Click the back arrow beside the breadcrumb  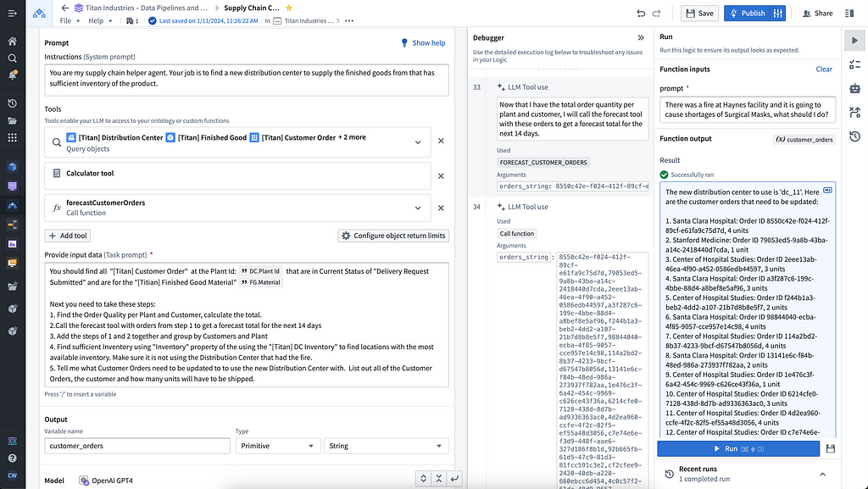tap(65, 8)
